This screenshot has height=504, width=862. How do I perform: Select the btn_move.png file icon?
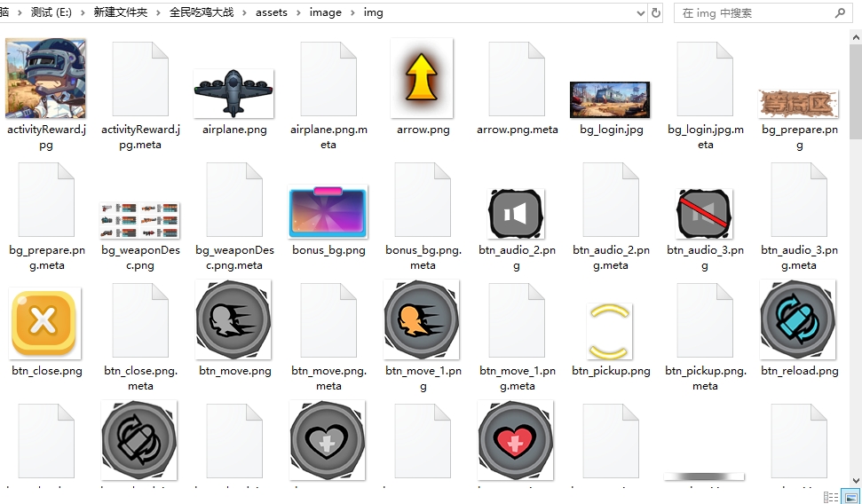coord(233,320)
